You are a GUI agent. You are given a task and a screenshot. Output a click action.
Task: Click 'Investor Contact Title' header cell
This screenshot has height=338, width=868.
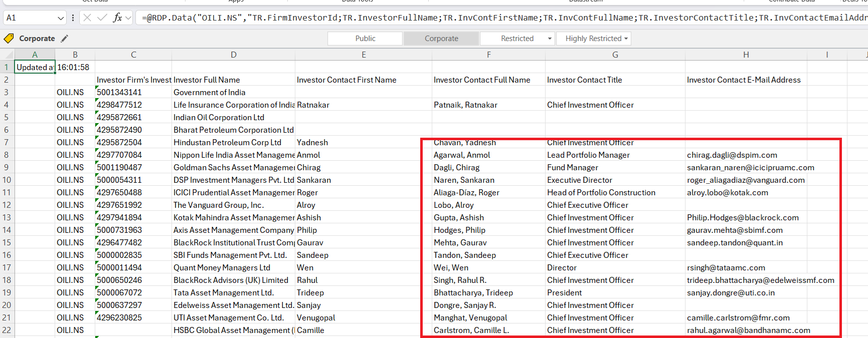pos(615,80)
